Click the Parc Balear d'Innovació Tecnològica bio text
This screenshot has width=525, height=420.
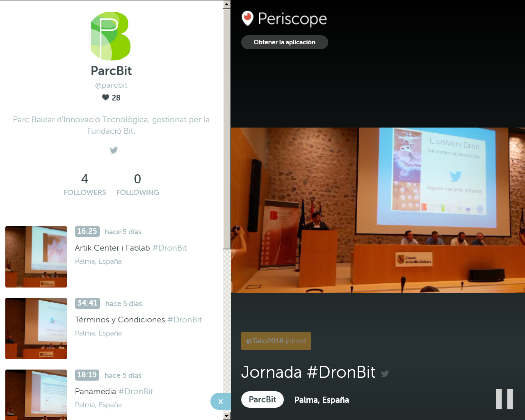click(x=111, y=125)
